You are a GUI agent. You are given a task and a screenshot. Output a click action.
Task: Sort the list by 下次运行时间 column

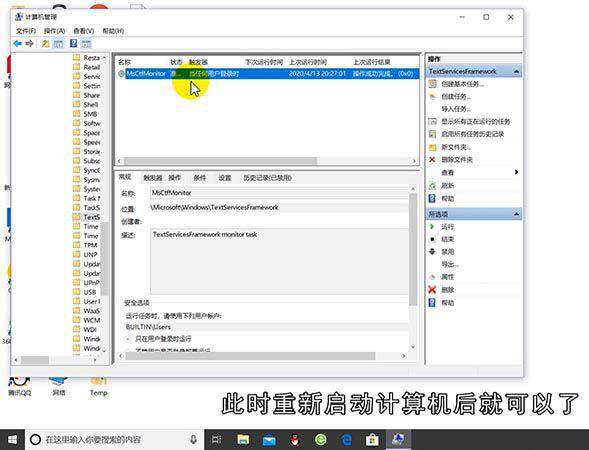tap(264, 62)
